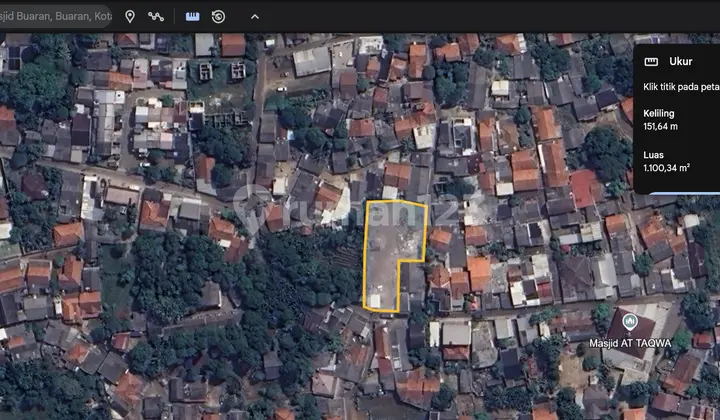Click the Keliling label in measure panel
Viewport: 720px width, 420px height.
[x=657, y=113]
